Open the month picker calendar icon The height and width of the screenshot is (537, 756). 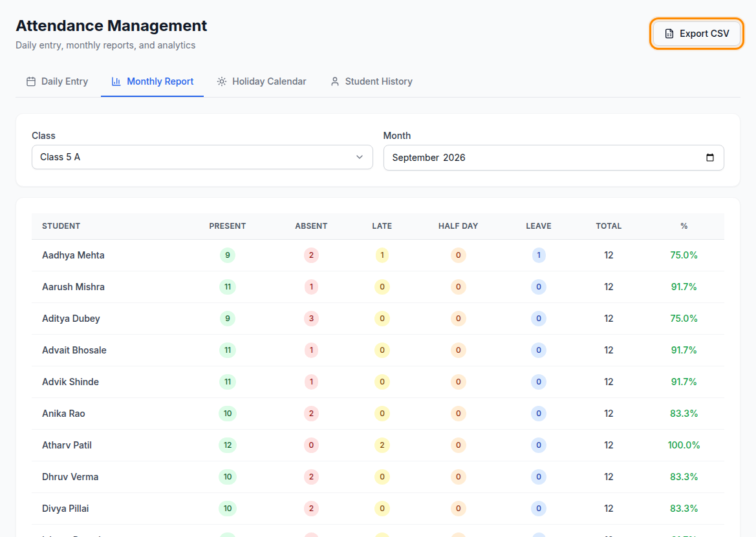pyautogui.click(x=709, y=158)
